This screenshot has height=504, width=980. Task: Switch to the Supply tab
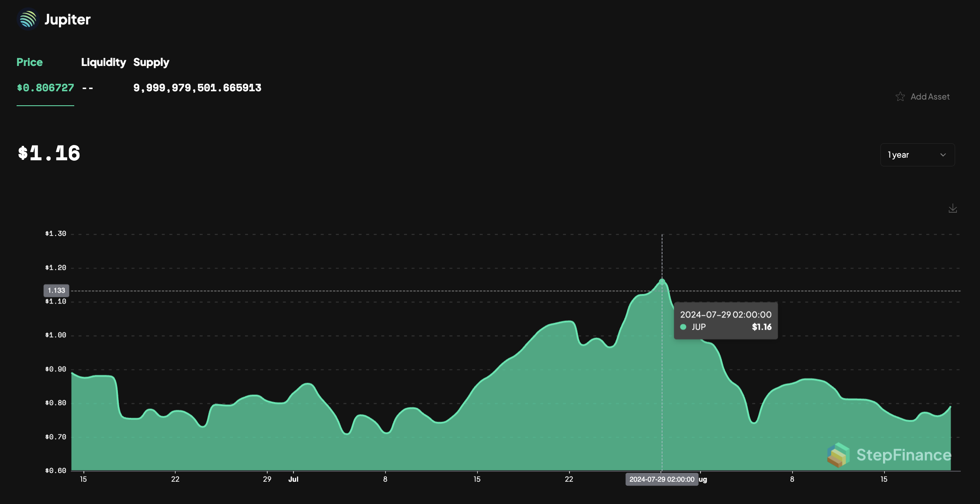click(x=151, y=62)
